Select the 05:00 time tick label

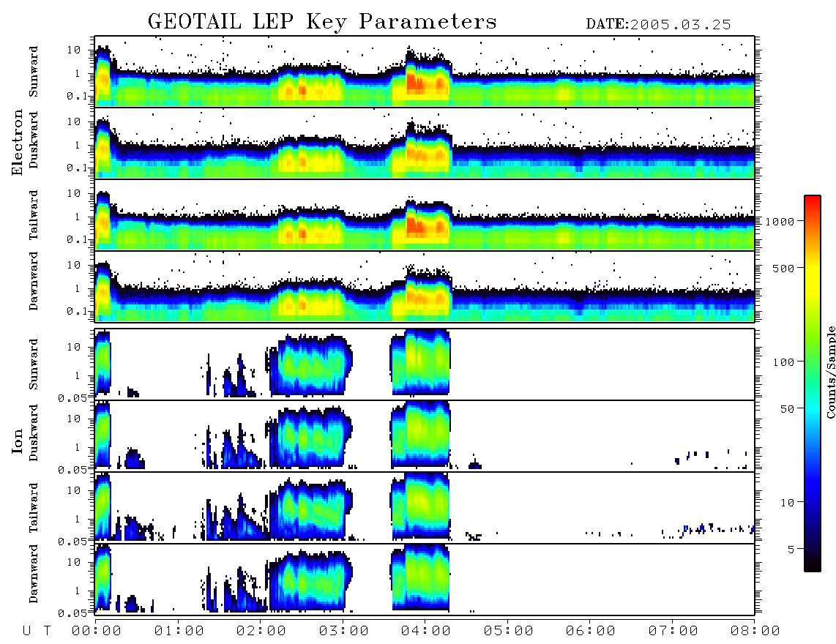(x=509, y=631)
